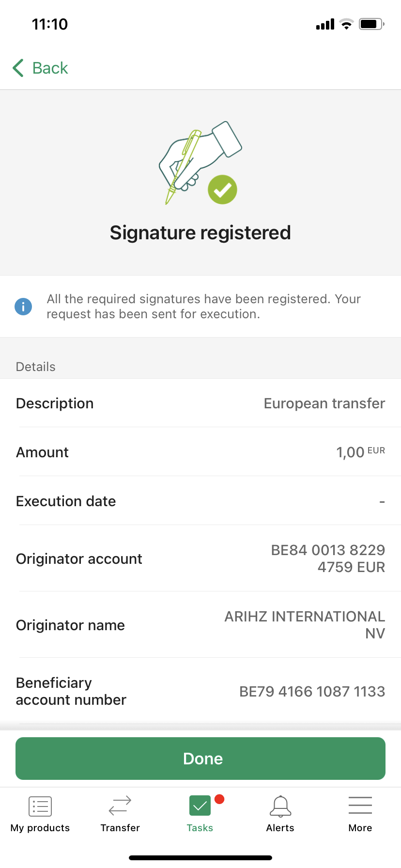The height and width of the screenshot is (868, 401).
Task: Switch to the Alerts tab label
Action: tap(280, 828)
